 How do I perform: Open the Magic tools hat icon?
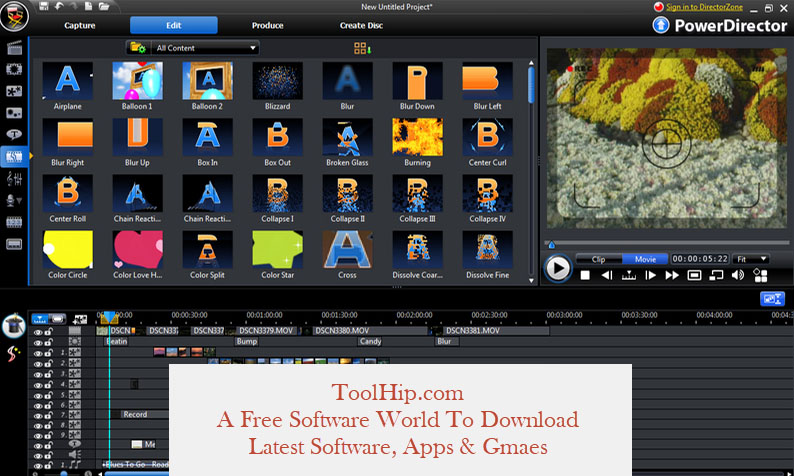point(14,326)
